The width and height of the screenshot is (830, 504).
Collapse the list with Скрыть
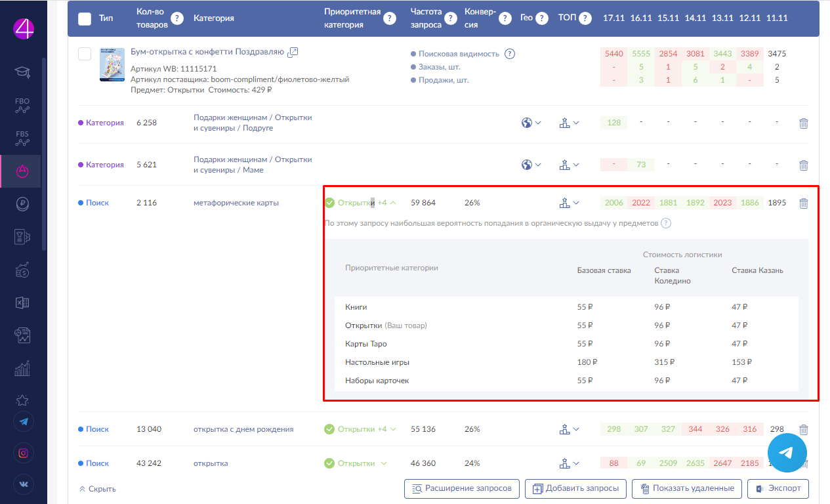pyautogui.click(x=97, y=489)
